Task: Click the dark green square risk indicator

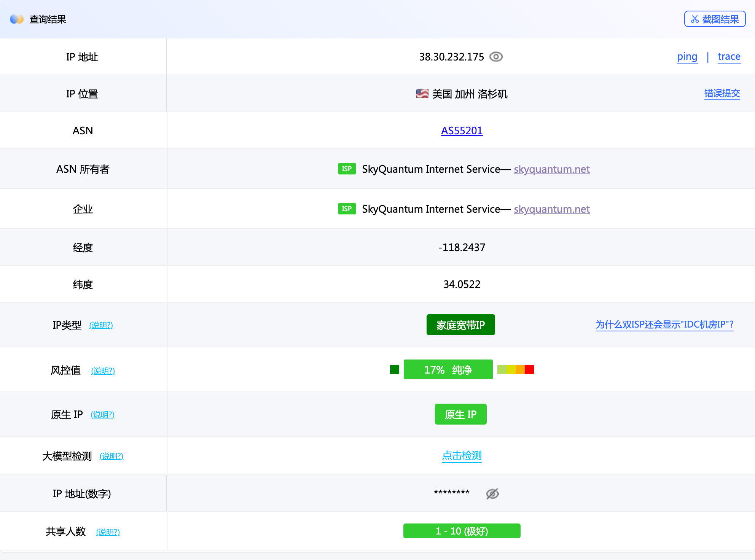Action: pos(394,369)
